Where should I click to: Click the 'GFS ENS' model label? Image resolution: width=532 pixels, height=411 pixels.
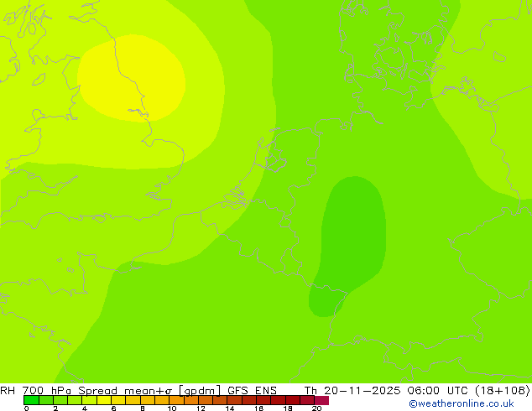pyautogui.click(x=252, y=390)
